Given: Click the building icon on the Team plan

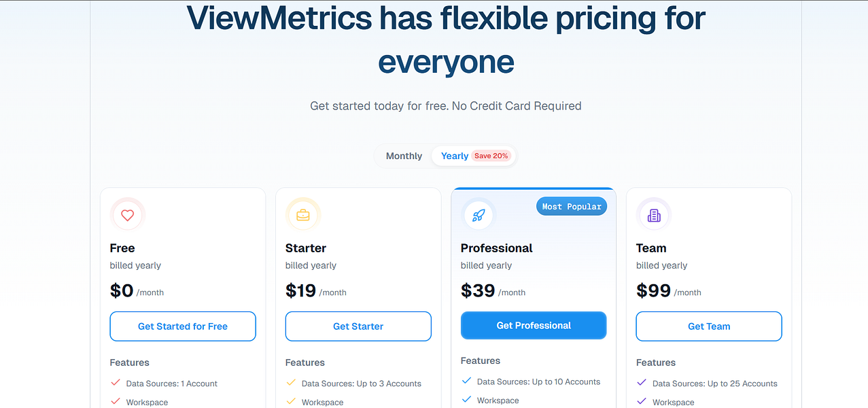Looking at the screenshot, I should (654, 215).
